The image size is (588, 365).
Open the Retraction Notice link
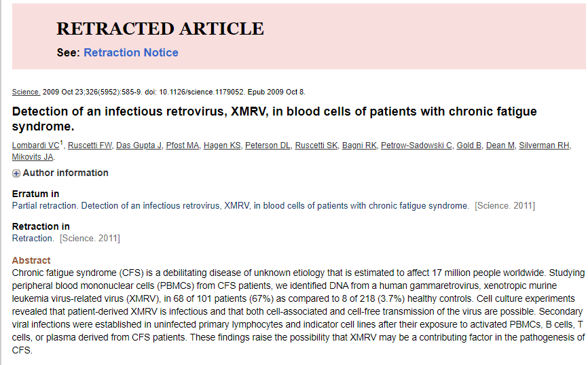pos(131,52)
